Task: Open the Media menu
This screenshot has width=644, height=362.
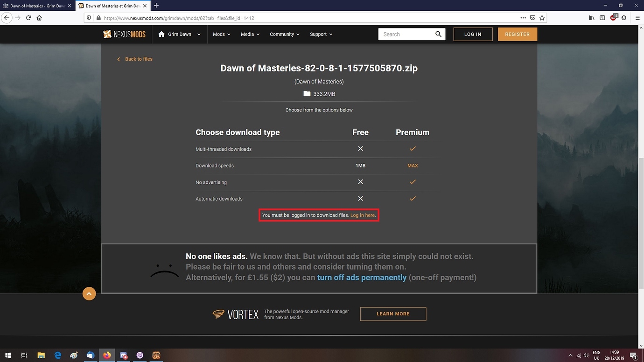Action: (250, 34)
